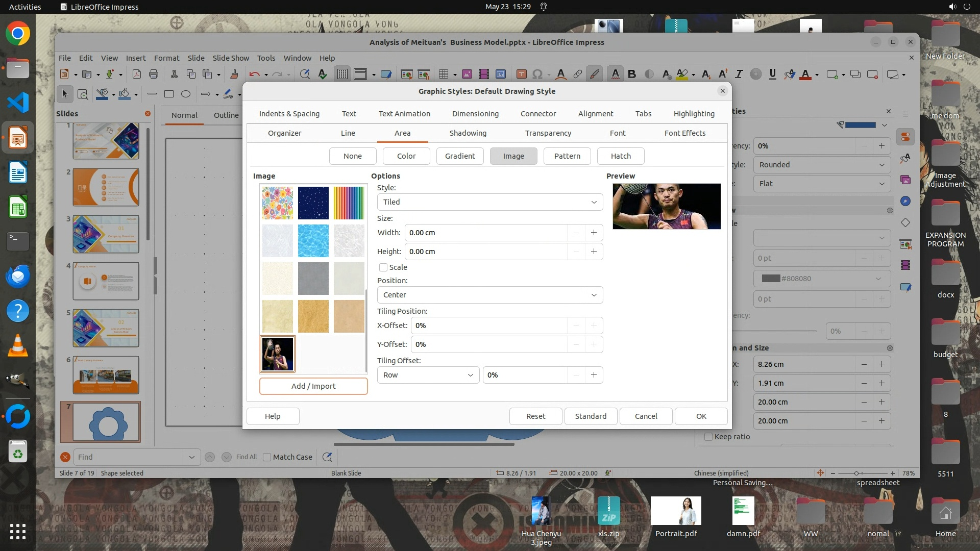Click the Print icon in toolbar
980x551 pixels.
click(x=154, y=74)
